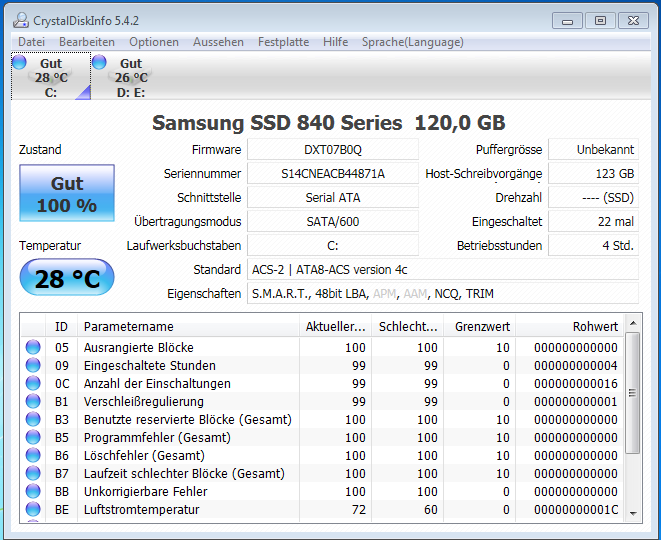The width and height of the screenshot is (661, 540).
Task: Click the Schnittstelle value Serial ATA
Action: [333, 198]
